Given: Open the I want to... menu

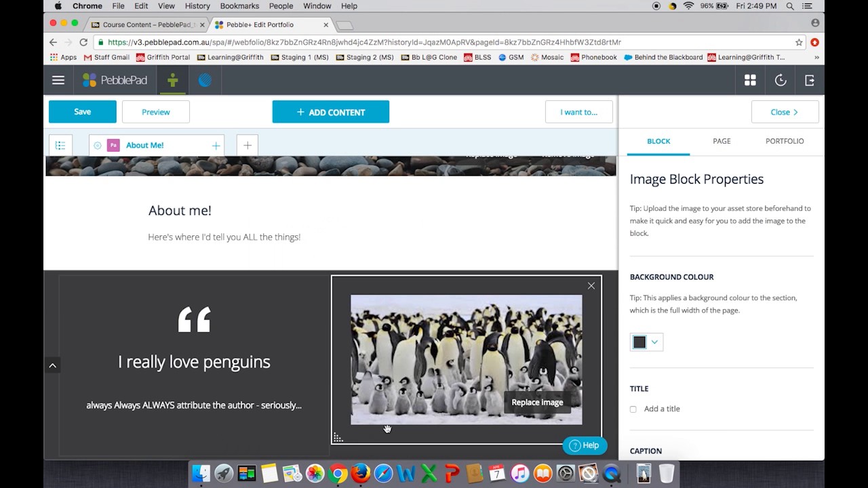Looking at the screenshot, I should (579, 112).
